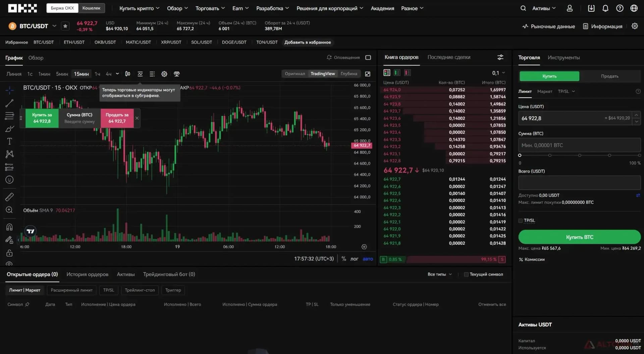
Task: Open the emoji sticker tool
Action: tap(9, 180)
